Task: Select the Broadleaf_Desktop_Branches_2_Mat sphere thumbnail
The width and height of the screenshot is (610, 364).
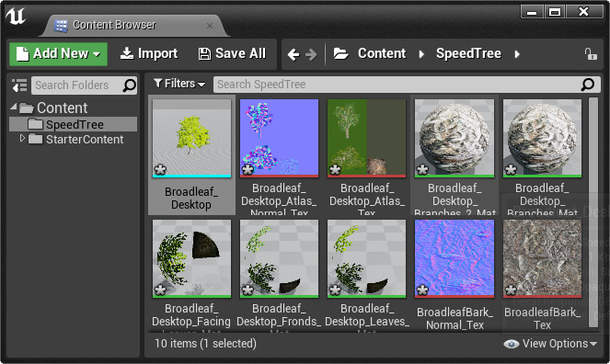Action: click(455, 138)
